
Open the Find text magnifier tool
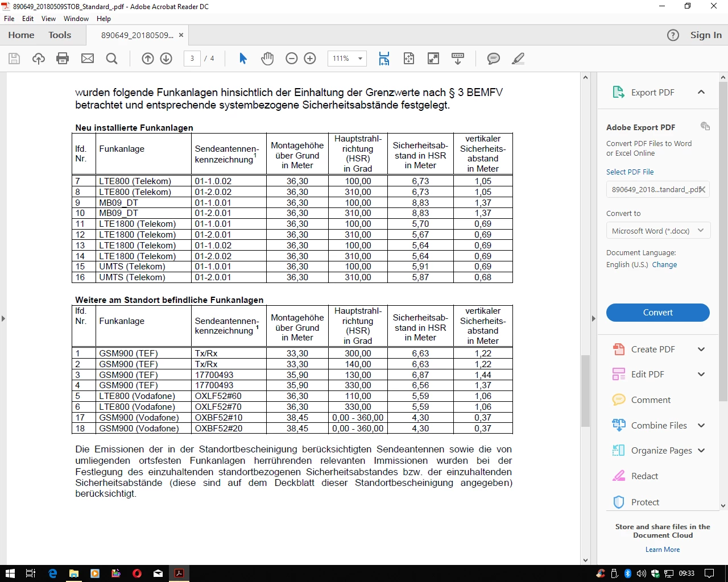pos(112,59)
